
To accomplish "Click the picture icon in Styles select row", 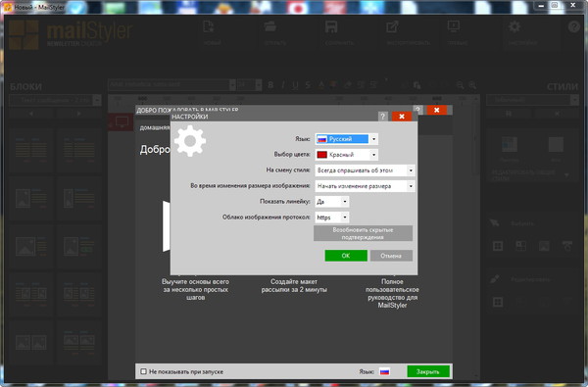I will click(x=544, y=246).
